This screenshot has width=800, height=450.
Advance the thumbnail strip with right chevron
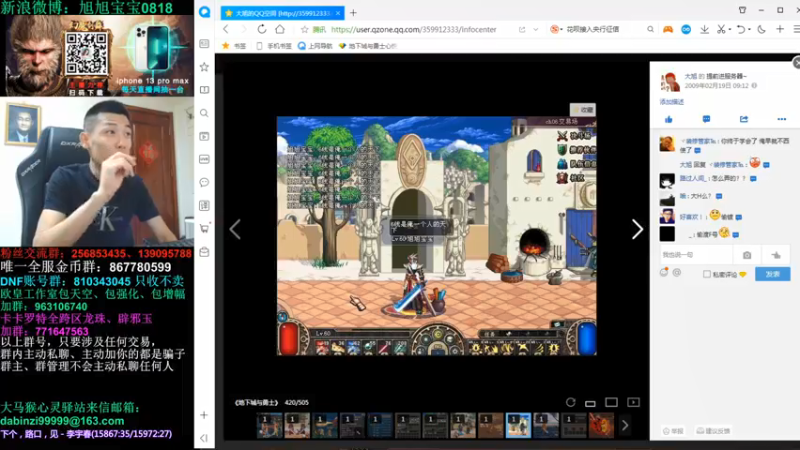(x=625, y=425)
